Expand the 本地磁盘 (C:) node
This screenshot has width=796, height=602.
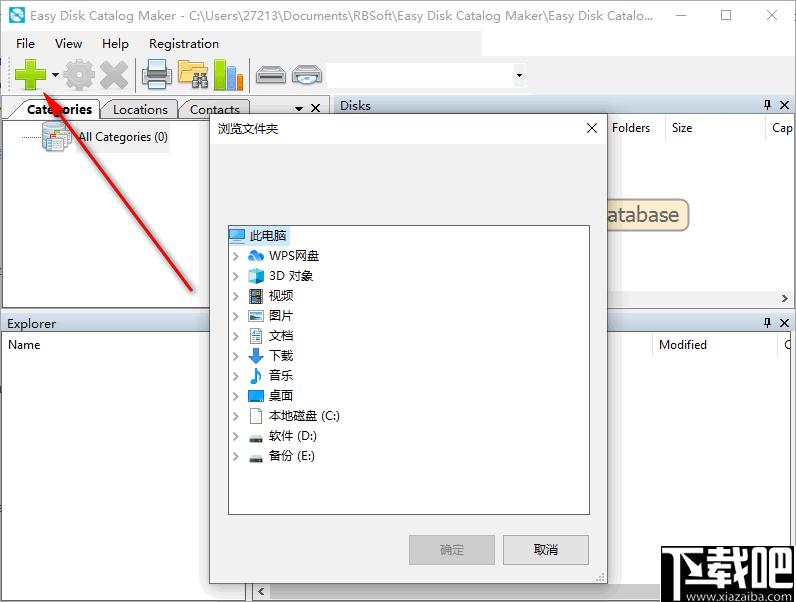click(236, 416)
